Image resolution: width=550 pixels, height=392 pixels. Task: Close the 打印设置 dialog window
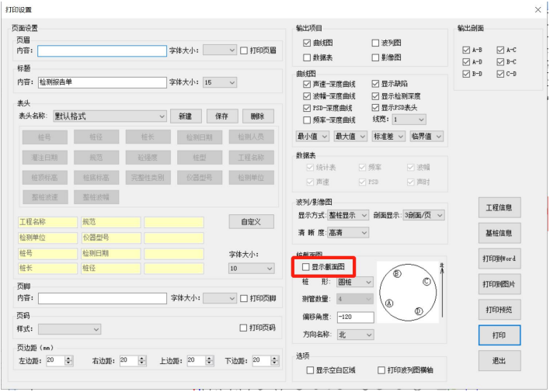[x=538, y=9]
